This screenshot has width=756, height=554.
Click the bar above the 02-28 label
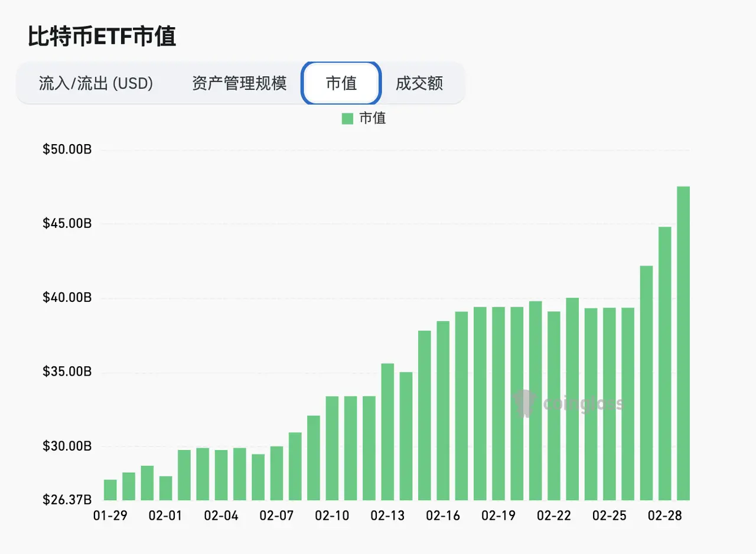665,363
